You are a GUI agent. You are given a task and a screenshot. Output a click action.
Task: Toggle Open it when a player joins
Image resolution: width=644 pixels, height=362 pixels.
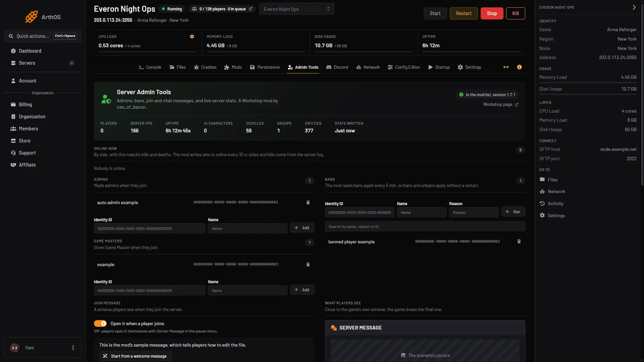tap(100, 323)
